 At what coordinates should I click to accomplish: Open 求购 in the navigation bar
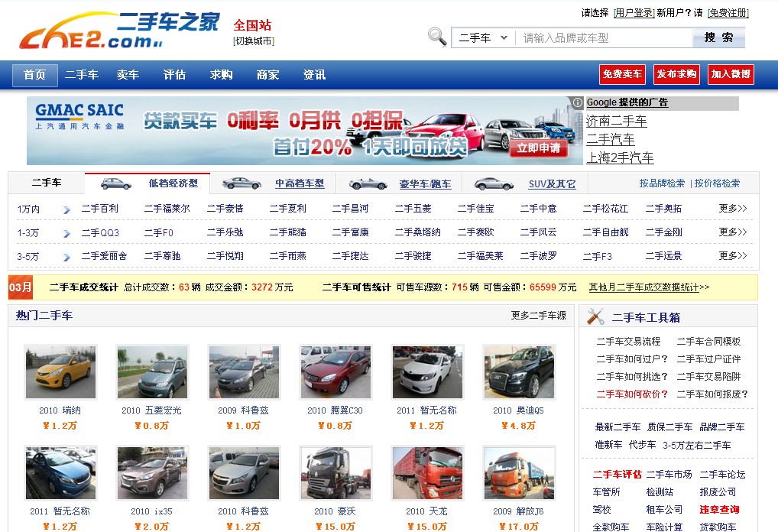(x=222, y=75)
